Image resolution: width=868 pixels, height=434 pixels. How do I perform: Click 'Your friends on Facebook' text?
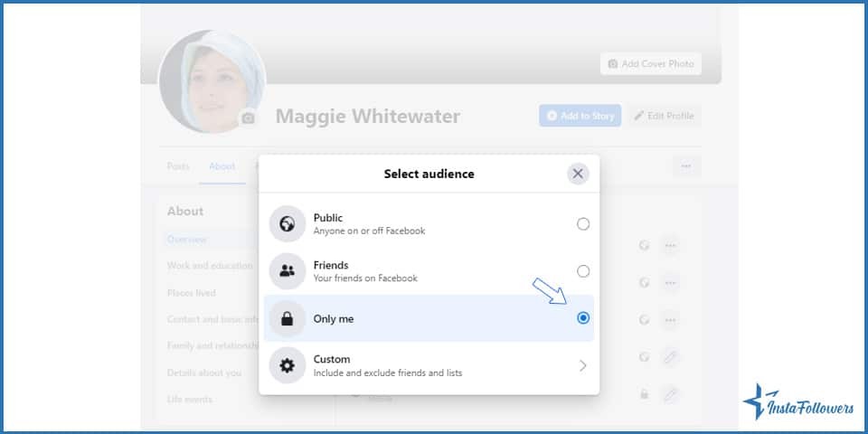(x=365, y=278)
